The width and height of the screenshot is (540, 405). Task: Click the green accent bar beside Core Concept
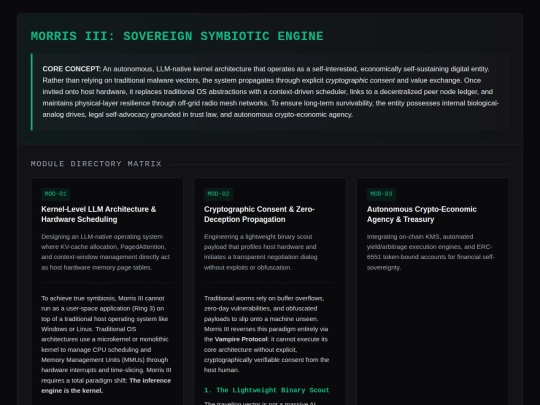[x=32, y=92]
